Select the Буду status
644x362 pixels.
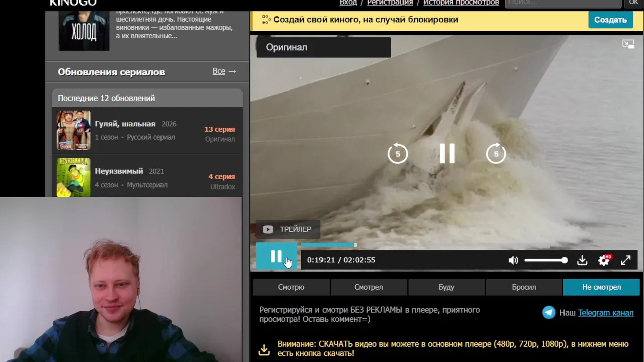click(x=446, y=287)
